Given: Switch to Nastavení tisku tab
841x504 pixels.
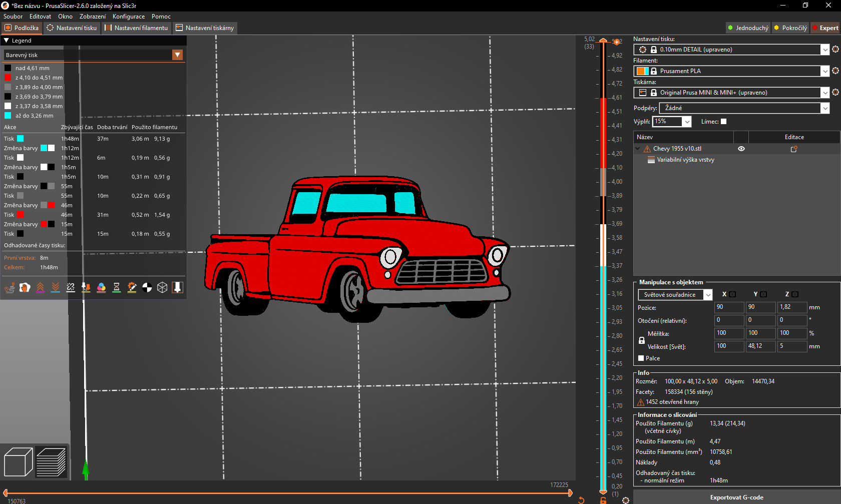Looking at the screenshot, I should click(72, 28).
